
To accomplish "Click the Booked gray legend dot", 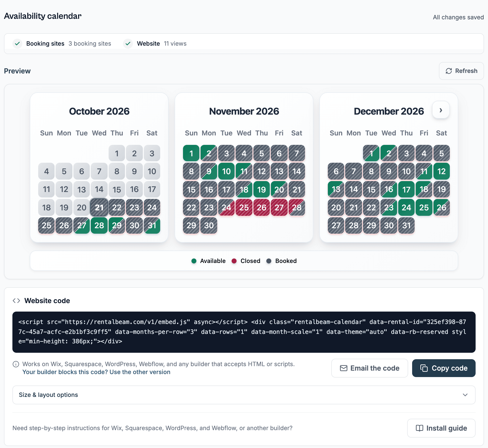I will (x=269, y=261).
